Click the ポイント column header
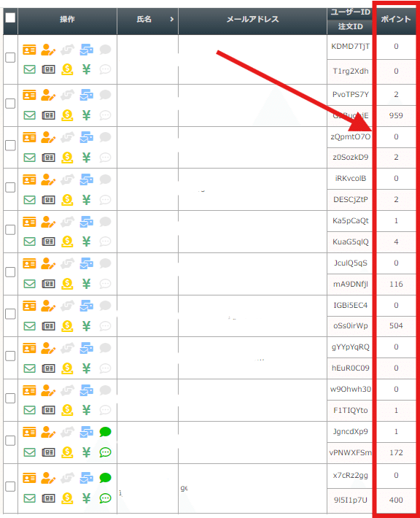 (x=396, y=20)
